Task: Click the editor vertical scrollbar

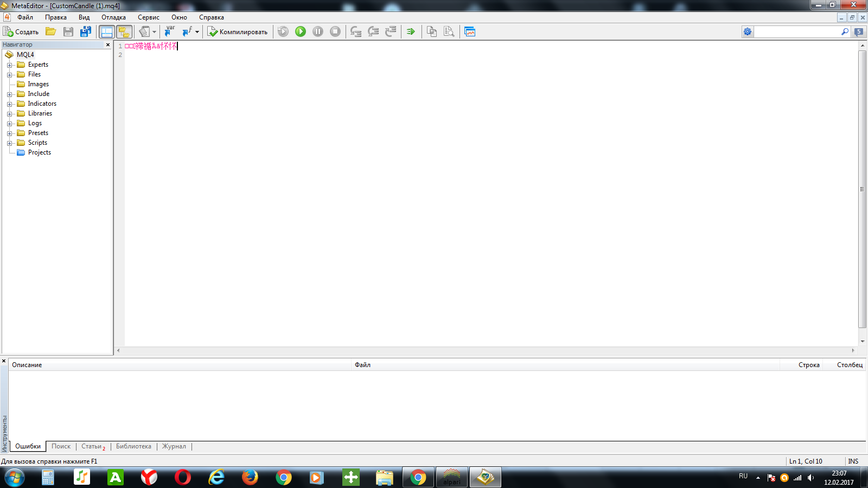Action: coord(862,189)
